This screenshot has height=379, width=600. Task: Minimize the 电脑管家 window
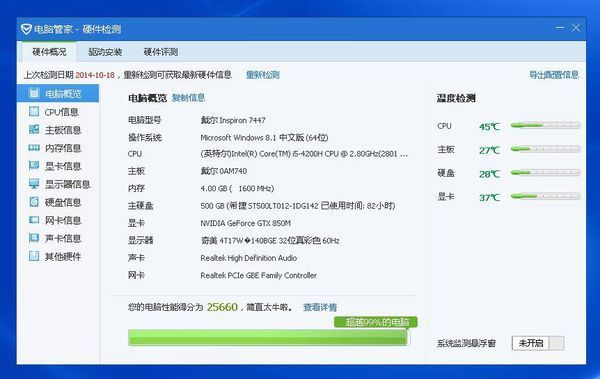click(x=560, y=28)
